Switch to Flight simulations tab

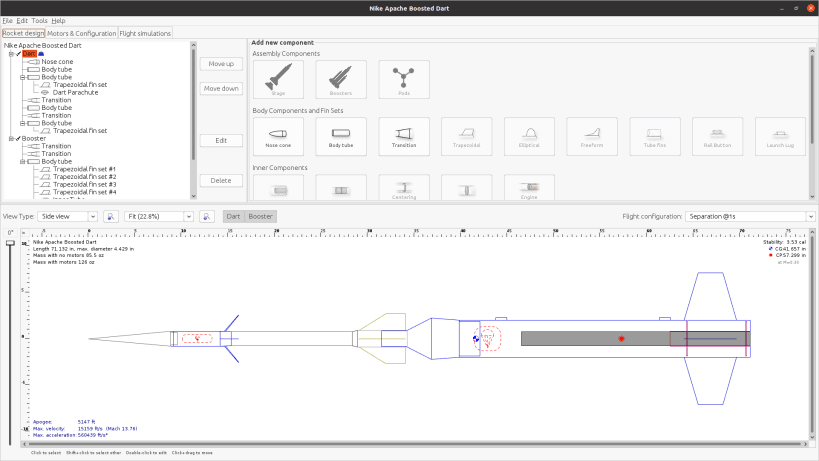pyautogui.click(x=145, y=33)
